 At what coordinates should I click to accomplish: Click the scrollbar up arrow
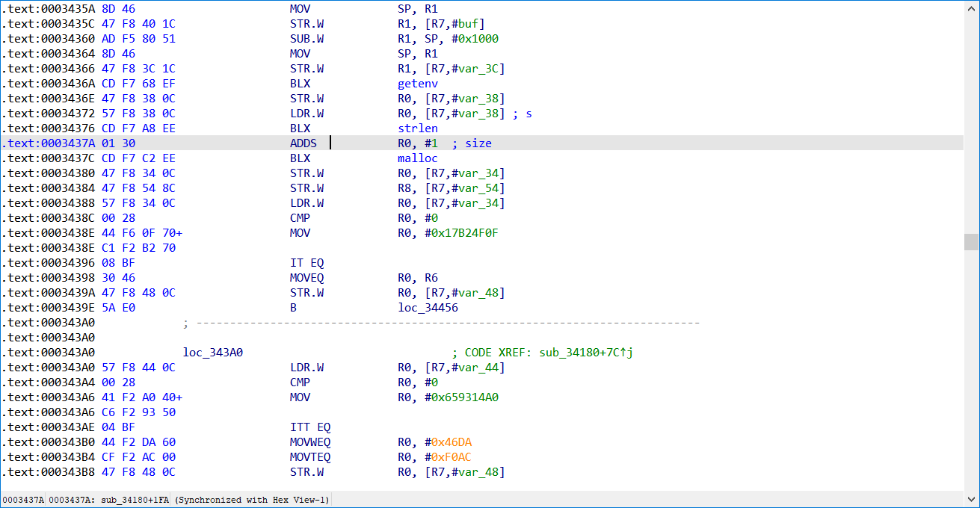click(x=973, y=8)
